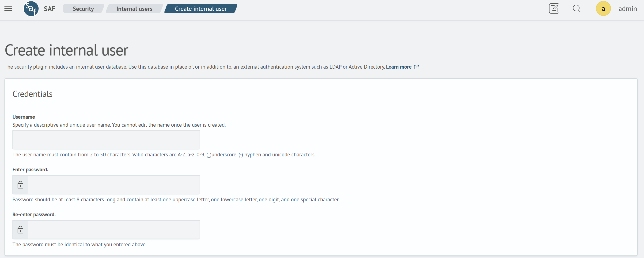
Task: Navigate to Security breadcrumb
Action: 83,8
